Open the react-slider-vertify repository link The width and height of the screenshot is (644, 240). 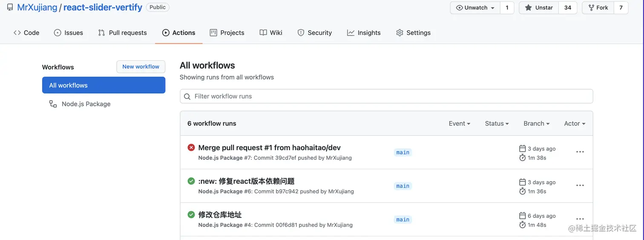point(103,7)
